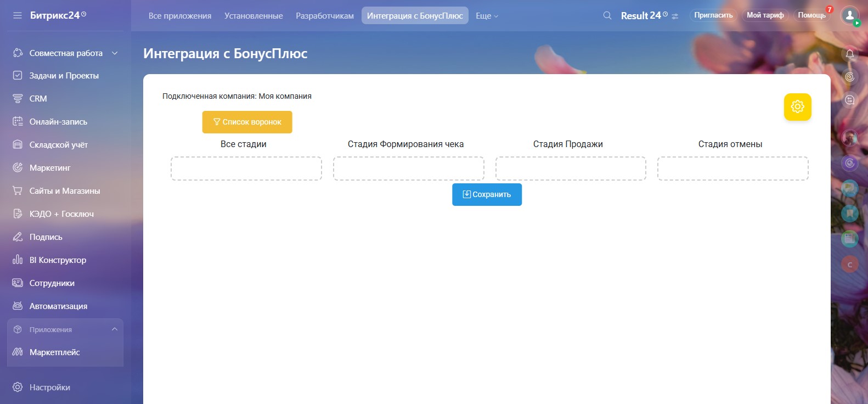Screen dimensions: 868x404
Task: Open the CRM section
Action: (38, 99)
